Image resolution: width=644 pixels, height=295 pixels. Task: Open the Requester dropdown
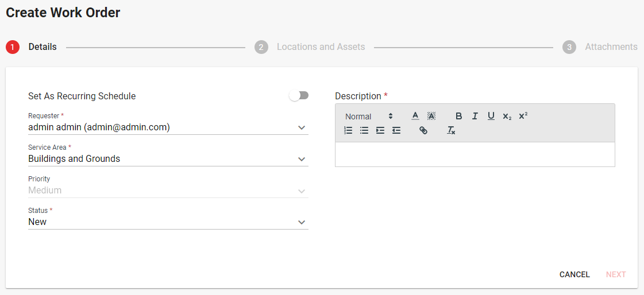coord(168,127)
